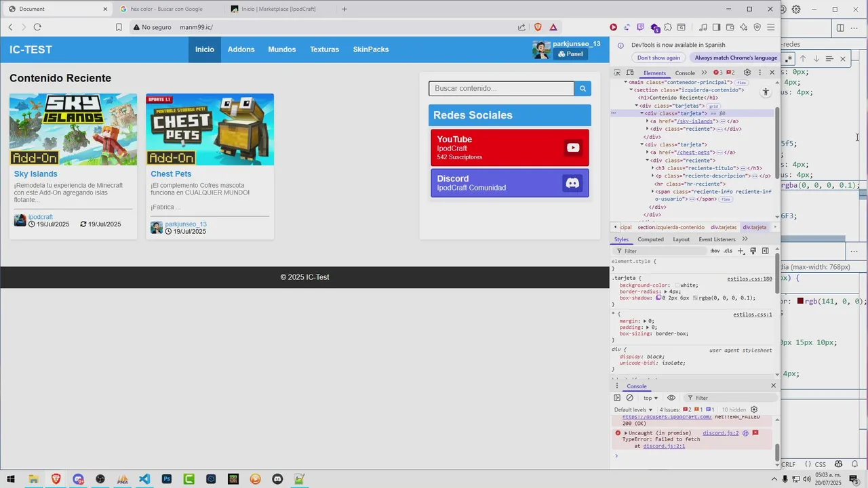Open Brave Wallet icon in toolbar

point(730,27)
